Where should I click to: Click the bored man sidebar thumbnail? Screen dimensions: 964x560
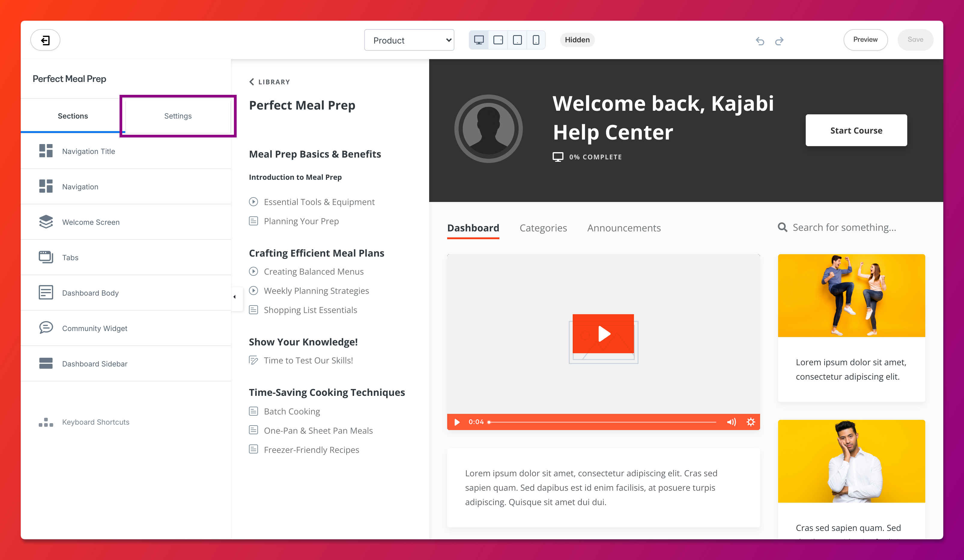pyautogui.click(x=851, y=461)
